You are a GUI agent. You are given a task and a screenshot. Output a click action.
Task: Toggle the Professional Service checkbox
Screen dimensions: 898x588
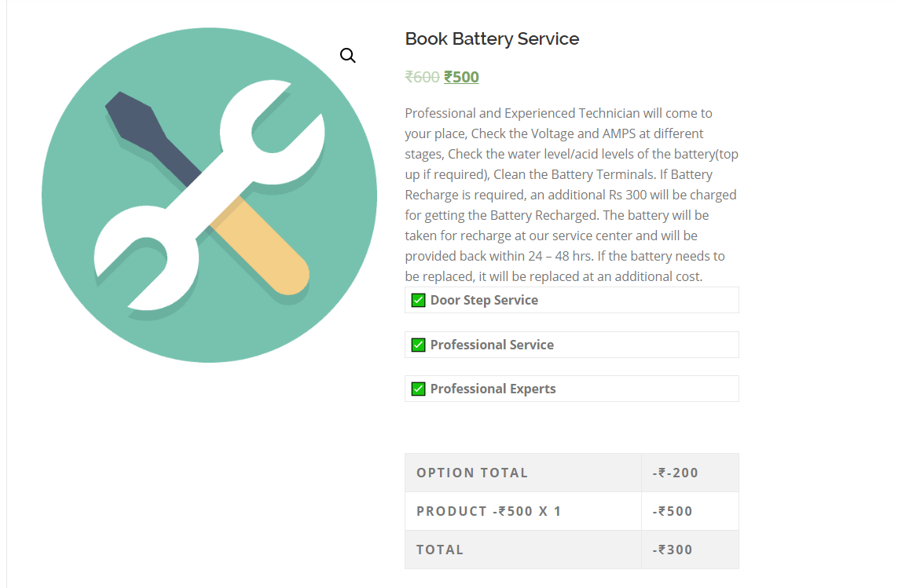coord(418,345)
